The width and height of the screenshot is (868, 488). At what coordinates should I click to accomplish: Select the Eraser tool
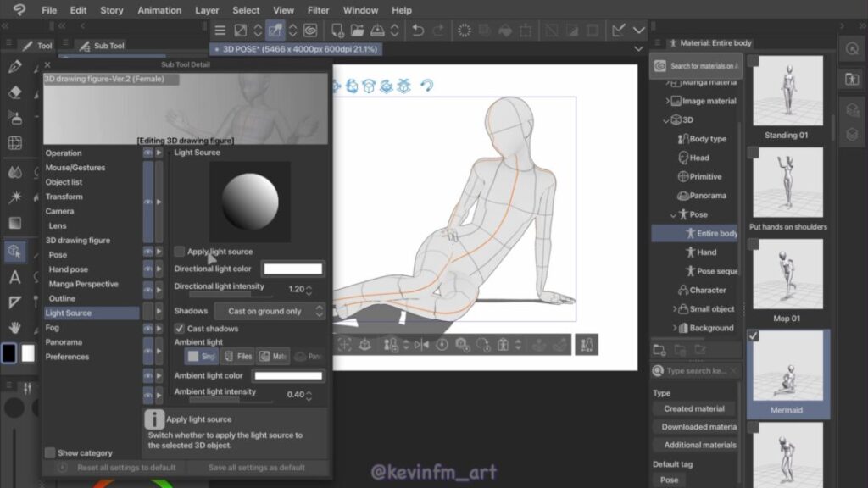pyautogui.click(x=14, y=92)
